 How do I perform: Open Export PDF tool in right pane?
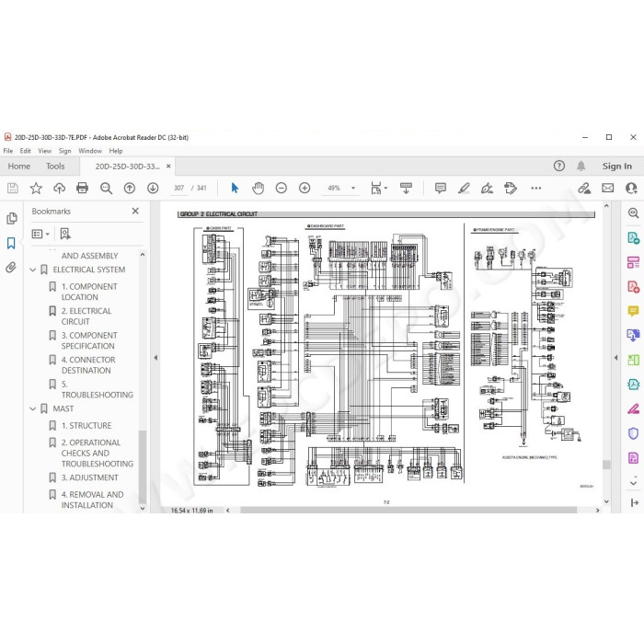633,237
